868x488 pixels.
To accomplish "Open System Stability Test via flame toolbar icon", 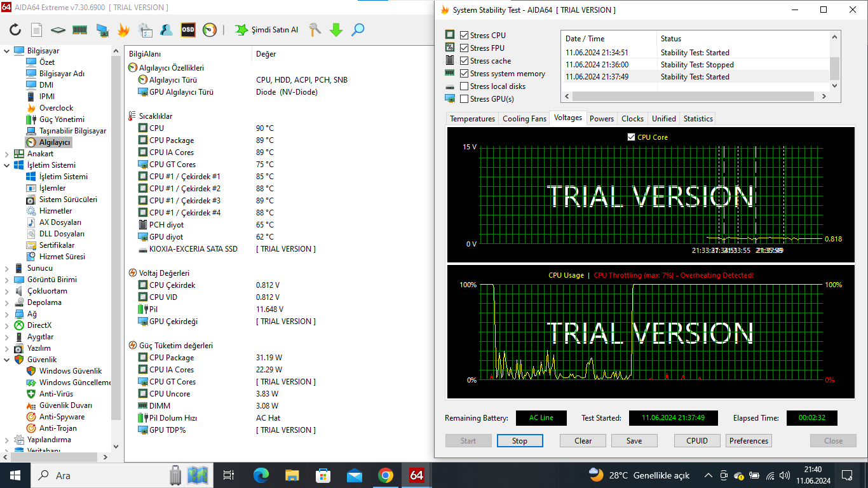I will 123,30.
